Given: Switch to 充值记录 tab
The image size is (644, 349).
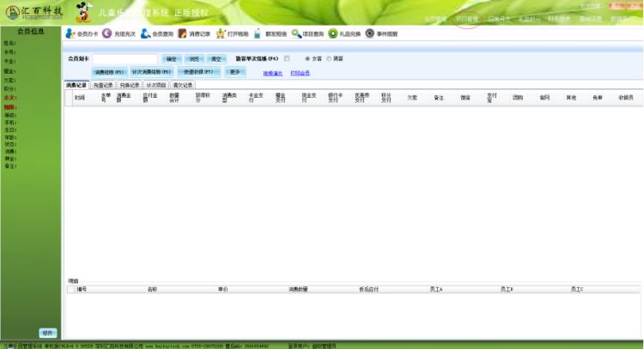Looking at the screenshot, I should tap(103, 86).
